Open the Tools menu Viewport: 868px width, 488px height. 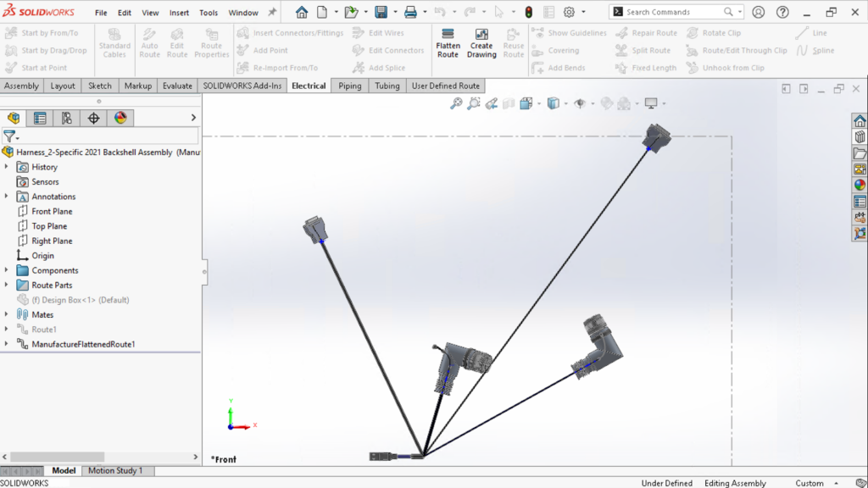[209, 13]
